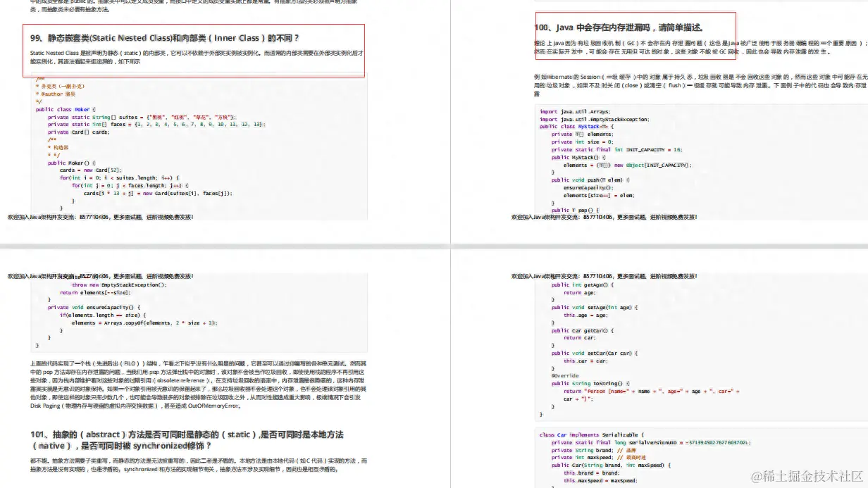Click the line 'private static int[] faces'
Image resolution: width=868 pixels, height=488 pixels.
(x=156, y=124)
